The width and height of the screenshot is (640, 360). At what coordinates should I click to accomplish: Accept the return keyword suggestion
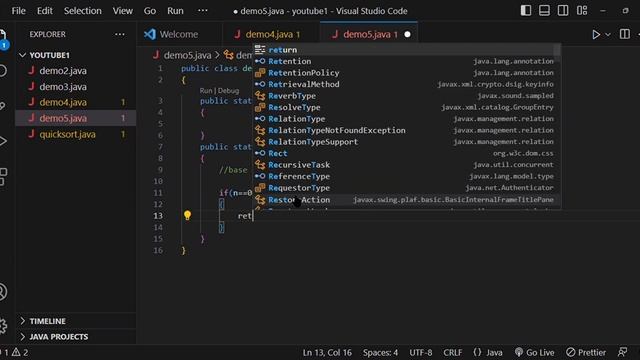[407, 50]
